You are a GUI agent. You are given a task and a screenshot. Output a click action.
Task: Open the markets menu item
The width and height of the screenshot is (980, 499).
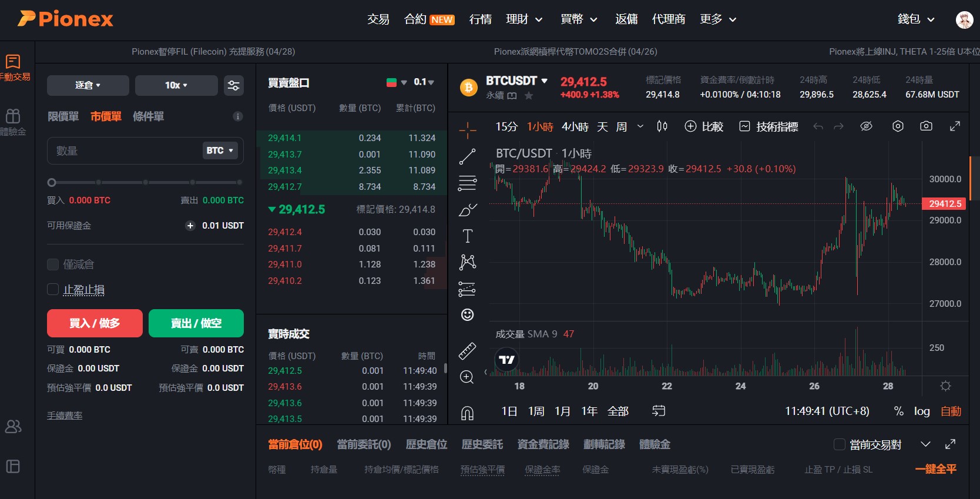tap(480, 19)
